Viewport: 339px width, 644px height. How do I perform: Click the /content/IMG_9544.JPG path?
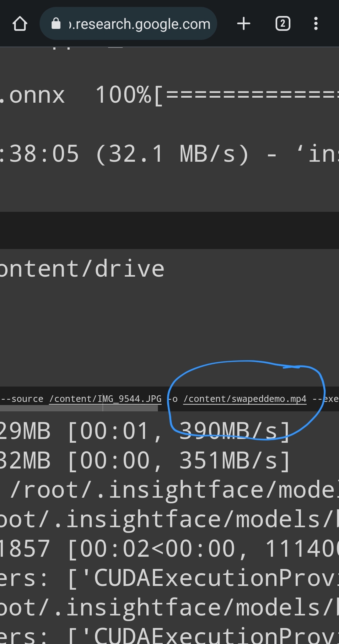coord(105,399)
